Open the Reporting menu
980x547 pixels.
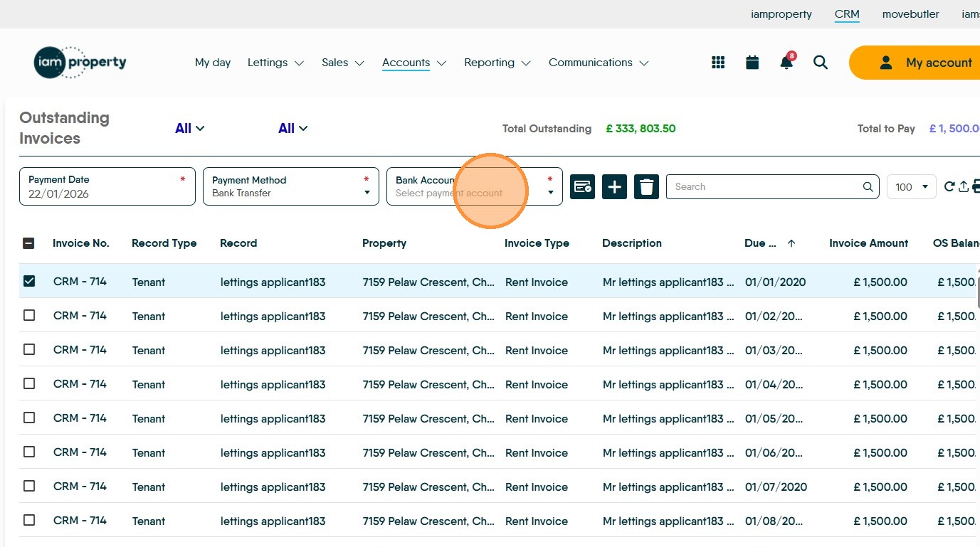click(497, 63)
